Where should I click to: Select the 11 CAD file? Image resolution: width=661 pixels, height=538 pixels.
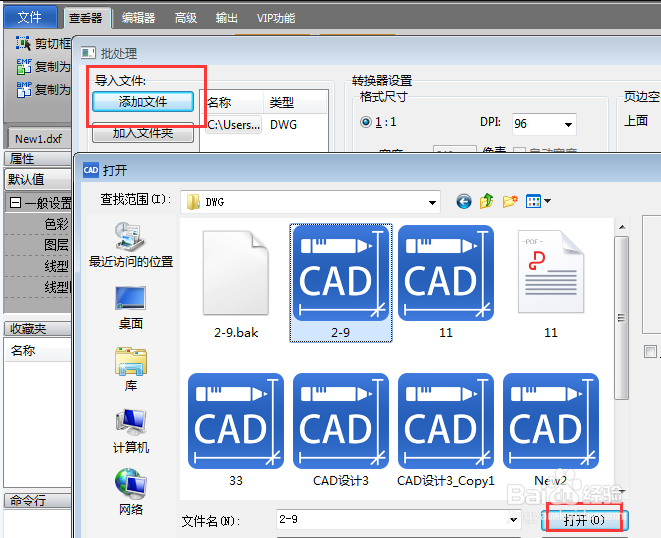click(x=446, y=283)
